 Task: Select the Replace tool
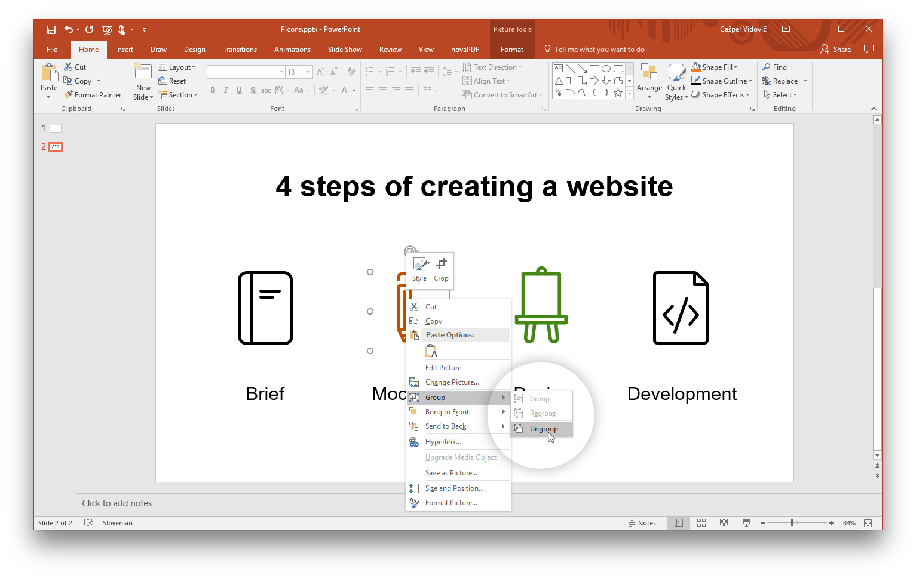(x=784, y=81)
